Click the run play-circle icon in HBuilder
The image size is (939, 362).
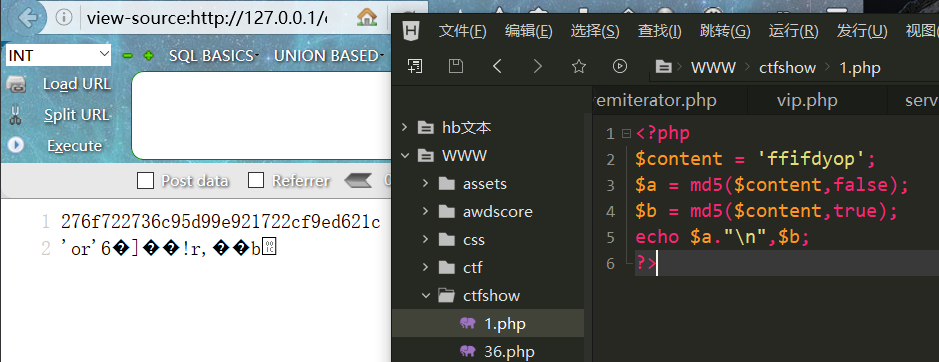click(x=620, y=66)
